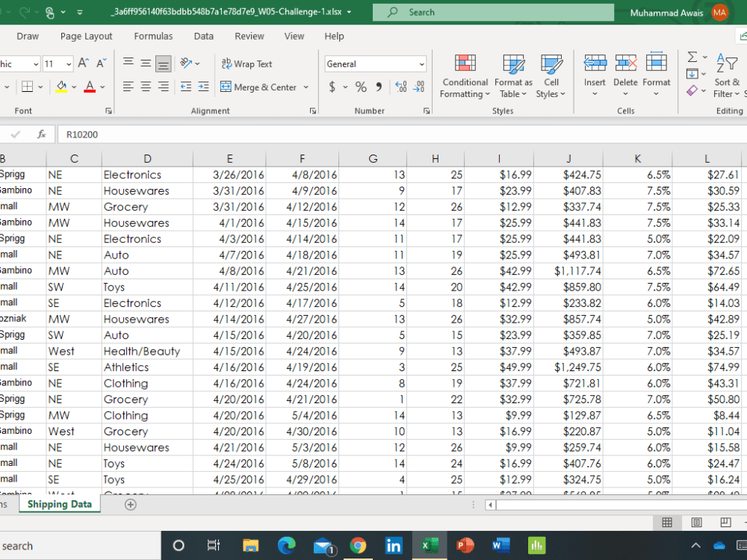The image size is (747, 560).
Task: Switch to Page Layout view
Action: [x=696, y=523]
